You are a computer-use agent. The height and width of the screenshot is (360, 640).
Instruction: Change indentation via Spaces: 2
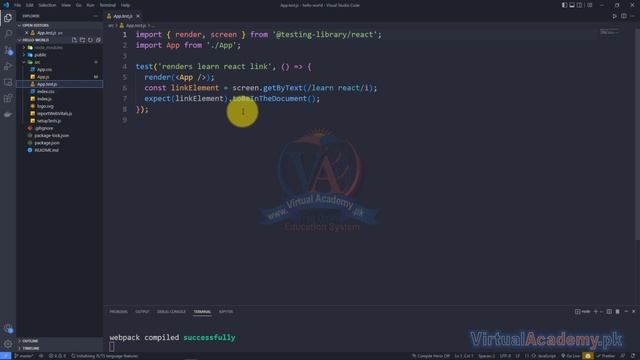[486, 356]
